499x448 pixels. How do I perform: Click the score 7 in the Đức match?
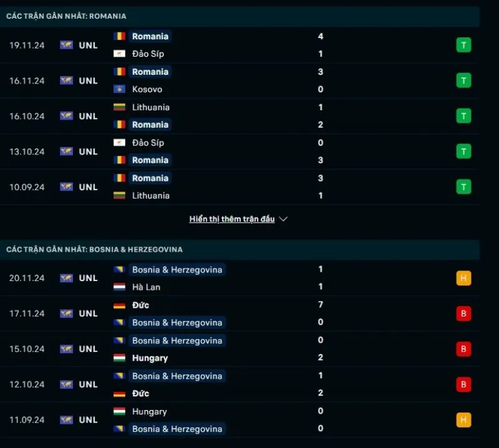[x=321, y=305]
